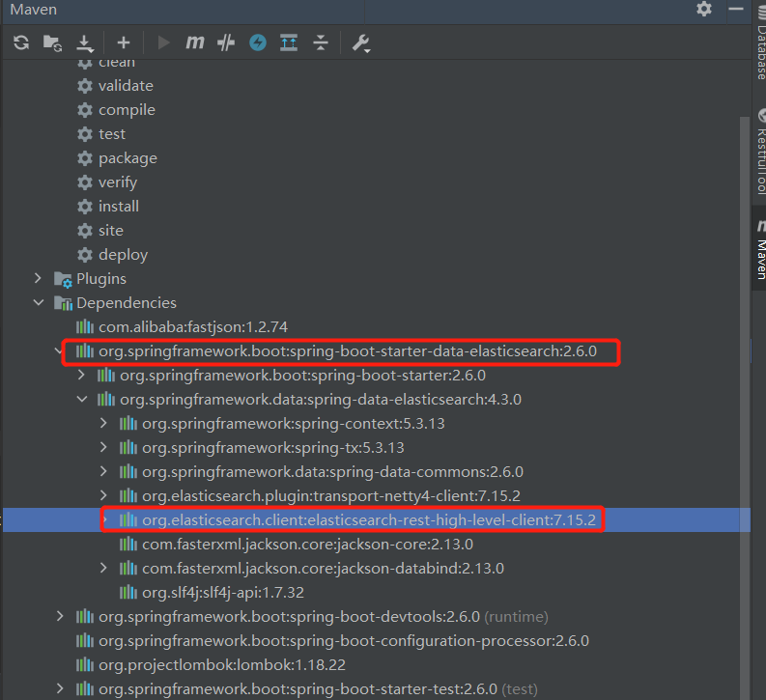The width and height of the screenshot is (766, 700).
Task: Click gear icon beside install
Action: pos(85,207)
